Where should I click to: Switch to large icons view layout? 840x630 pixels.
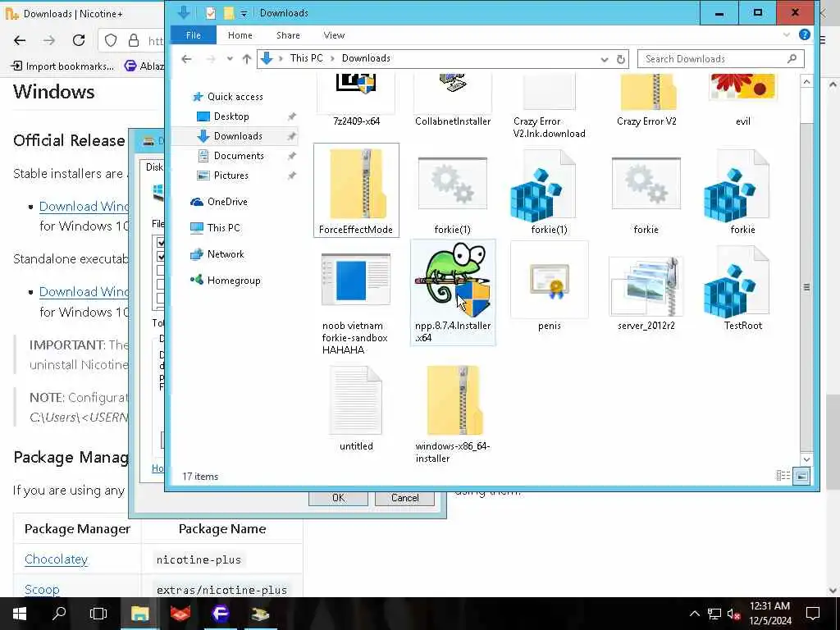(801, 475)
